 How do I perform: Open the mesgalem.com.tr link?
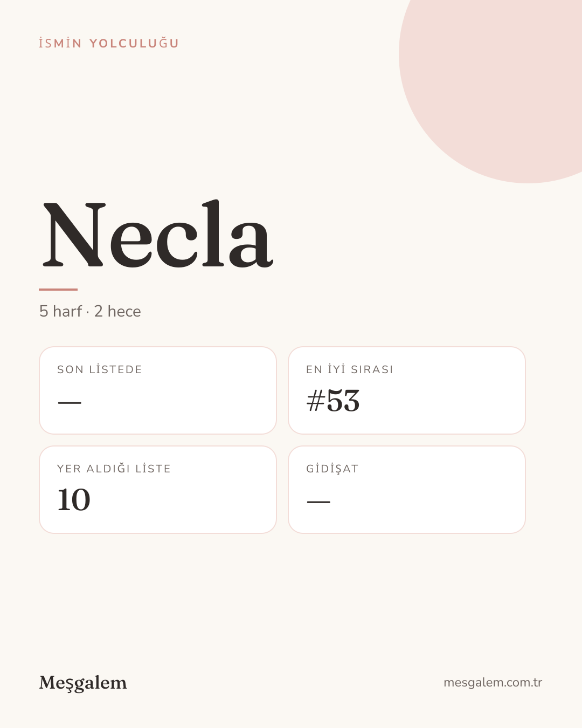click(493, 683)
